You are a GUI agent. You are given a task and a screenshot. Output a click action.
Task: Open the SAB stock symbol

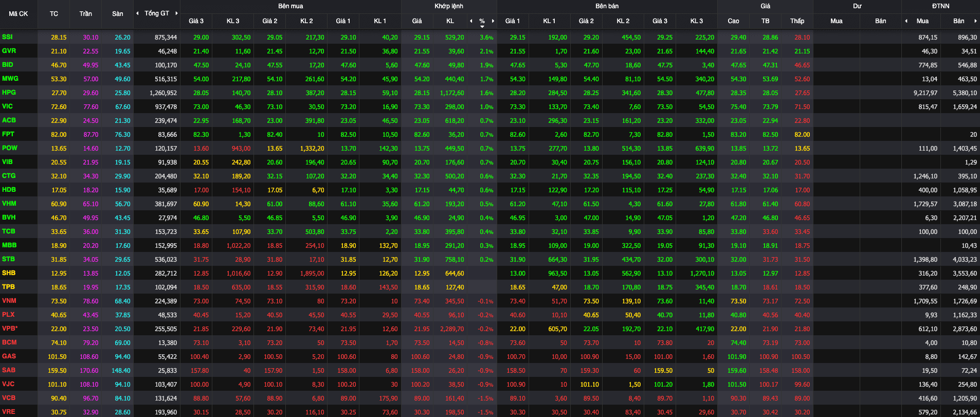[9, 370]
